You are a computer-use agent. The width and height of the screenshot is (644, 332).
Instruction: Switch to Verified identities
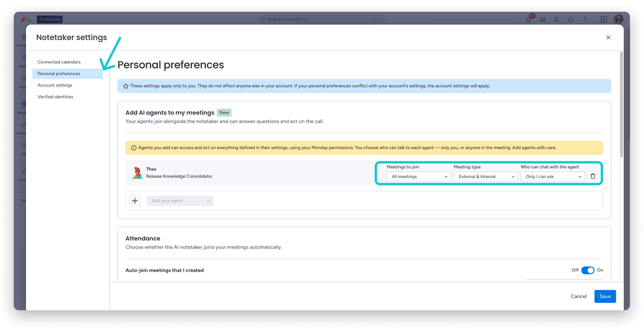(x=55, y=97)
